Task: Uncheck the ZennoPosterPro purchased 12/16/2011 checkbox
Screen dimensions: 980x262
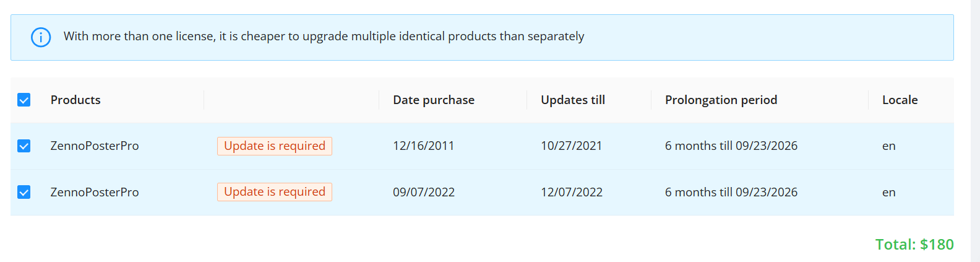Action: [24, 146]
